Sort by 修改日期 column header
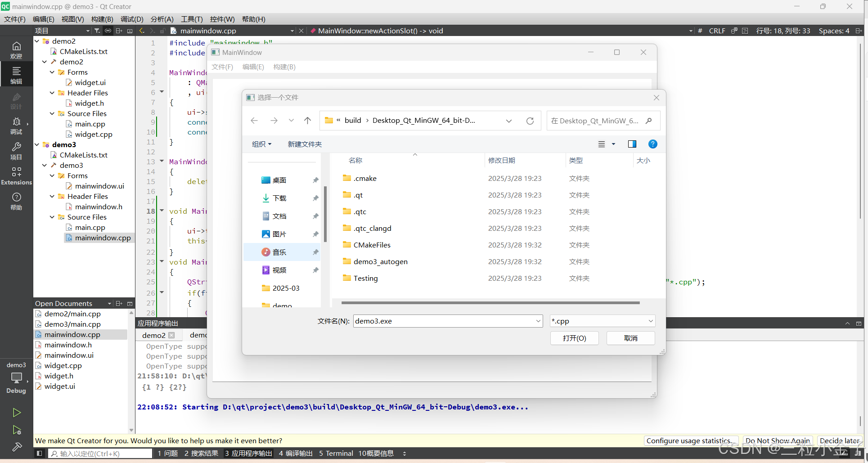Screen dimensions: 868x463 pyautogui.click(x=502, y=160)
